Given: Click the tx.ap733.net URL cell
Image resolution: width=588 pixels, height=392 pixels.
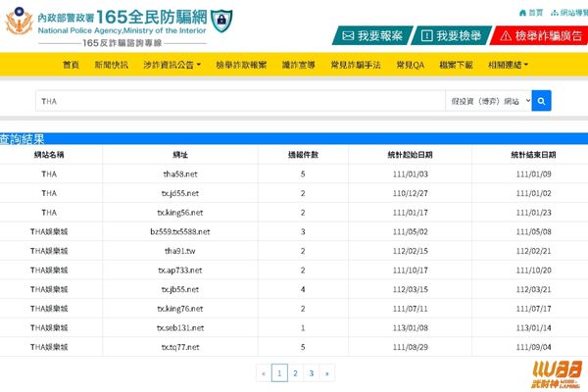Looking at the screenshot, I should [180, 270].
